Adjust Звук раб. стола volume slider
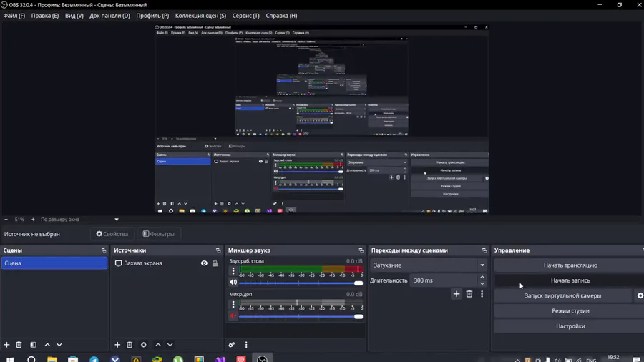This screenshot has height=362, width=644. point(301,283)
